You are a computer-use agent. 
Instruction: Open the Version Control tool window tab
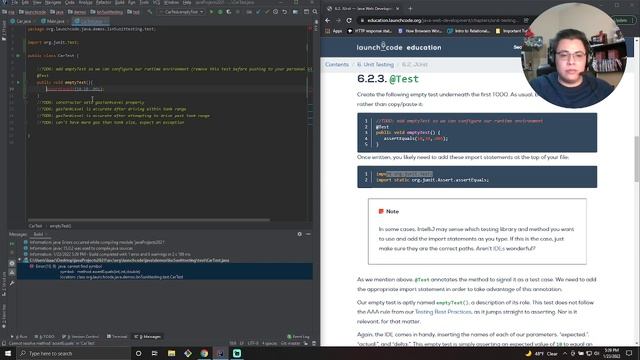point(80,337)
